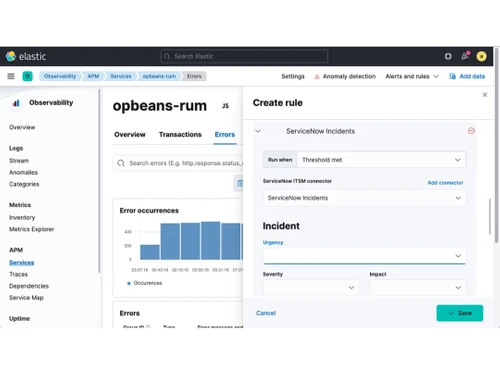Open Service Map in sidebar
The width and height of the screenshot is (500, 375).
26,297
